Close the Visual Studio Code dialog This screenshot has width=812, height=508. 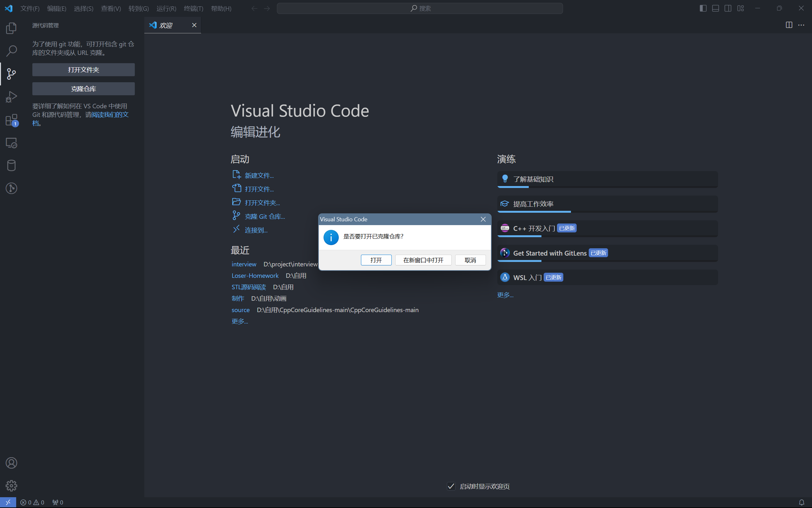coord(483,219)
